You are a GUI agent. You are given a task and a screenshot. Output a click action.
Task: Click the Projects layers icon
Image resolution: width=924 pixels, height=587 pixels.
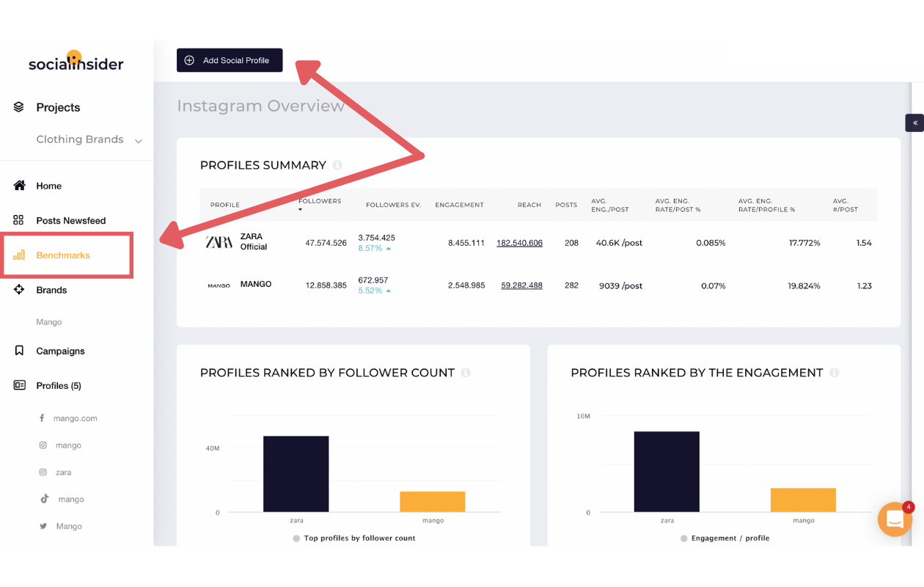[x=19, y=107]
